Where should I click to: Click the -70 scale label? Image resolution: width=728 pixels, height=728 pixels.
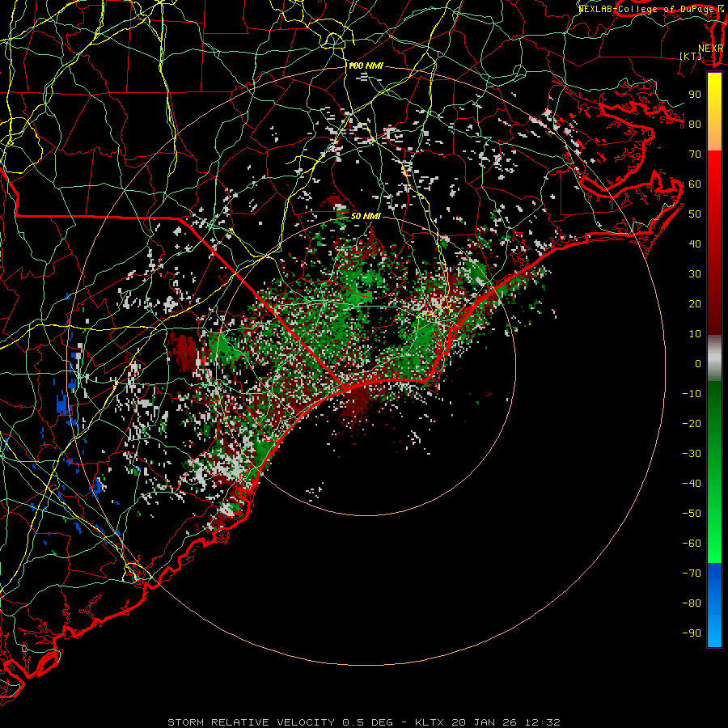click(692, 574)
